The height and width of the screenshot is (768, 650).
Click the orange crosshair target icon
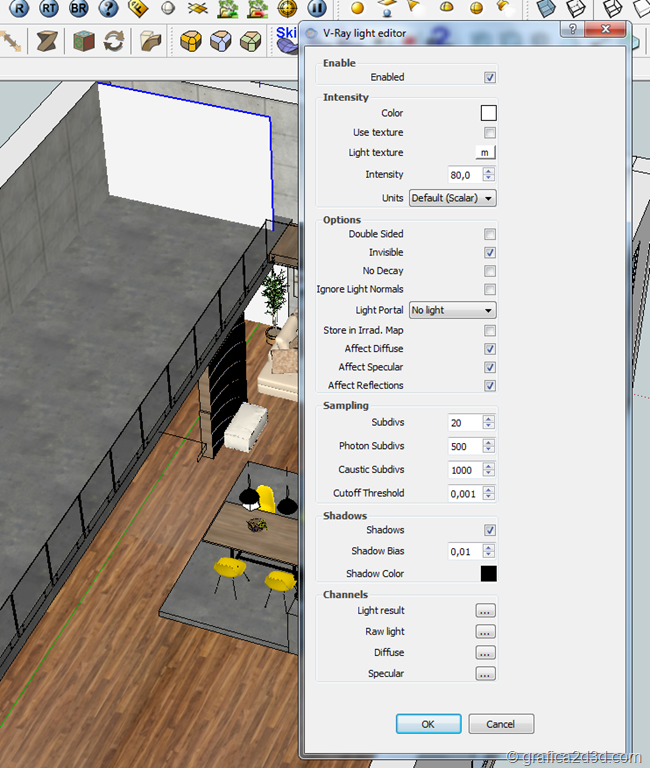click(288, 8)
